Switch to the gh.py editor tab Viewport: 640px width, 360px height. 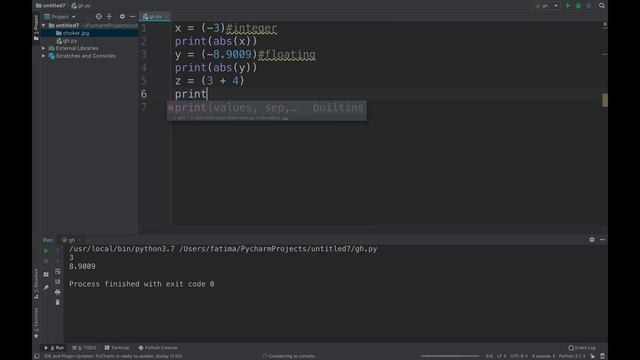(x=155, y=17)
